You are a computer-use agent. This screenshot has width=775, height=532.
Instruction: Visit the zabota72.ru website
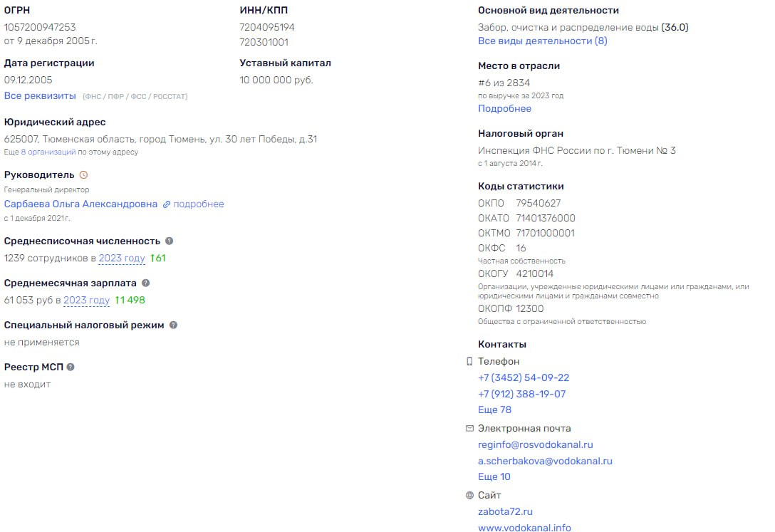tap(505, 512)
